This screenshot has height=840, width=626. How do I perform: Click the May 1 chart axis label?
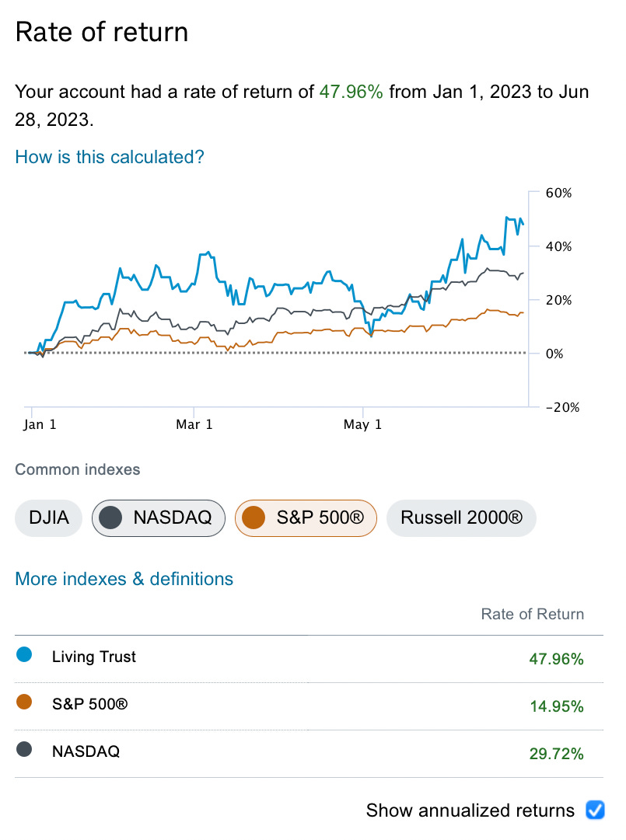point(363,424)
